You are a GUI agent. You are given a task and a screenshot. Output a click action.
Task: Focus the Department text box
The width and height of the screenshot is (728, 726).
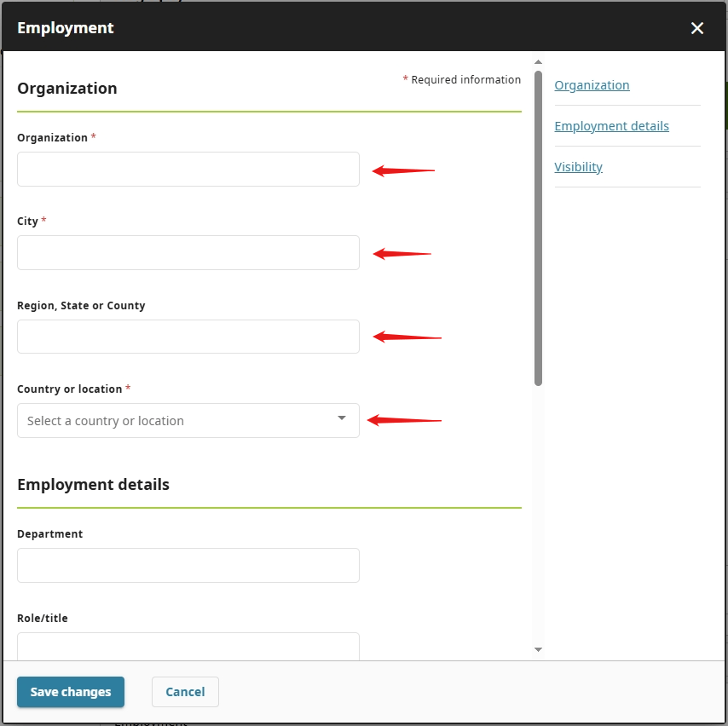click(x=188, y=565)
